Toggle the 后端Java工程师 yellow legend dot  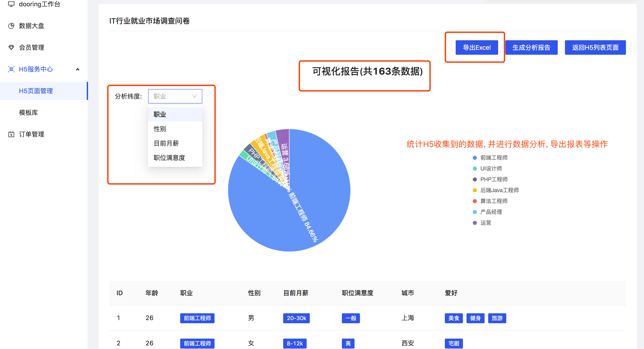coord(475,190)
